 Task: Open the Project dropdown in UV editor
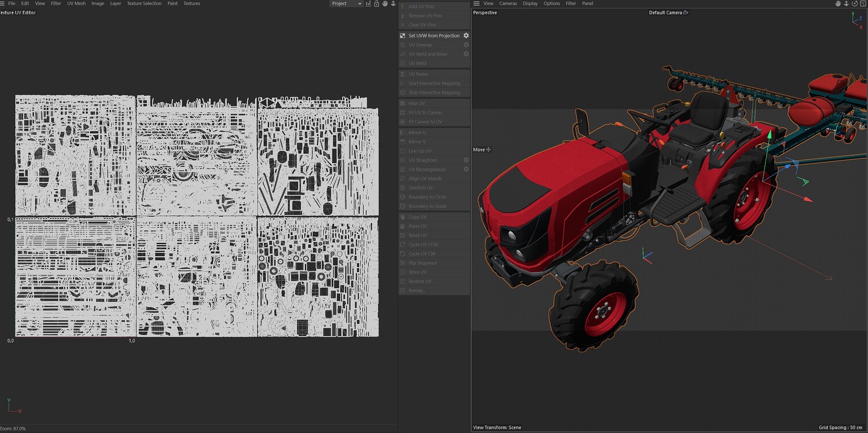click(x=346, y=3)
